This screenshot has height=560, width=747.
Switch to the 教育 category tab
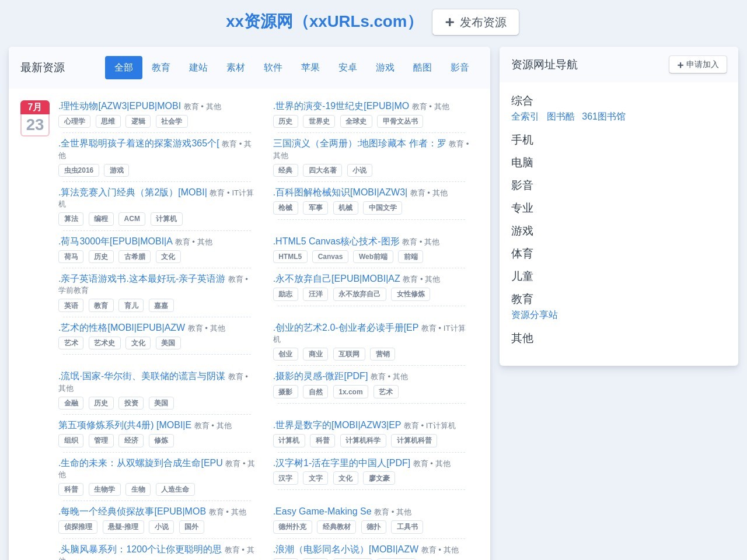(x=161, y=68)
